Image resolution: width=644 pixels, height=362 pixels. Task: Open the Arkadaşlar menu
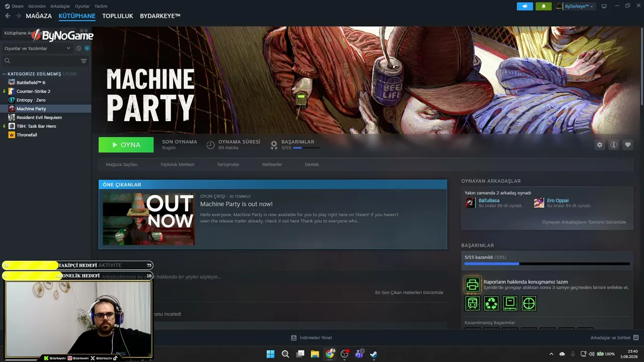point(60,6)
